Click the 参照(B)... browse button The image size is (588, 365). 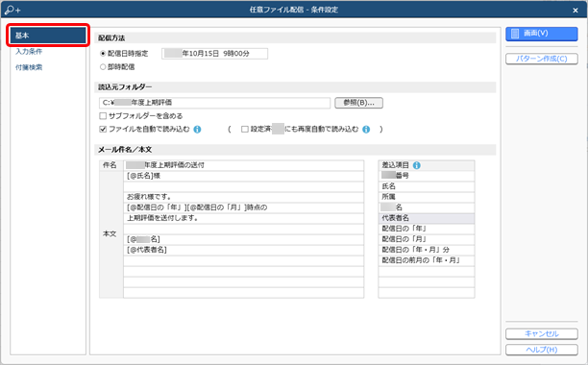click(359, 103)
